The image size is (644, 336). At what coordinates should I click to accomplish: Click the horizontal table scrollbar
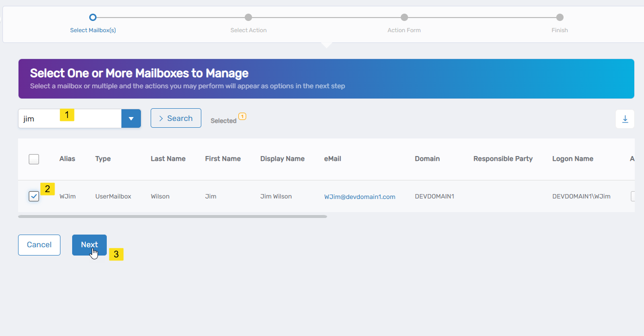pyautogui.click(x=172, y=216)
